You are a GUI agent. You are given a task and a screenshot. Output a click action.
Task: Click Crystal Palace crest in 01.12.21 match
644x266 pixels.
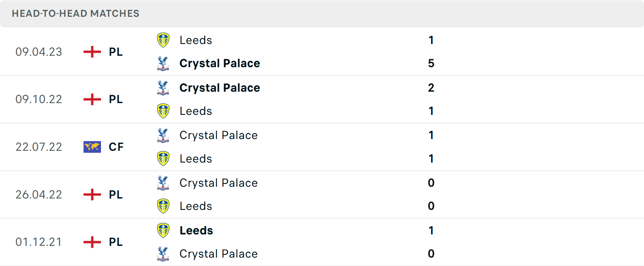163,254
